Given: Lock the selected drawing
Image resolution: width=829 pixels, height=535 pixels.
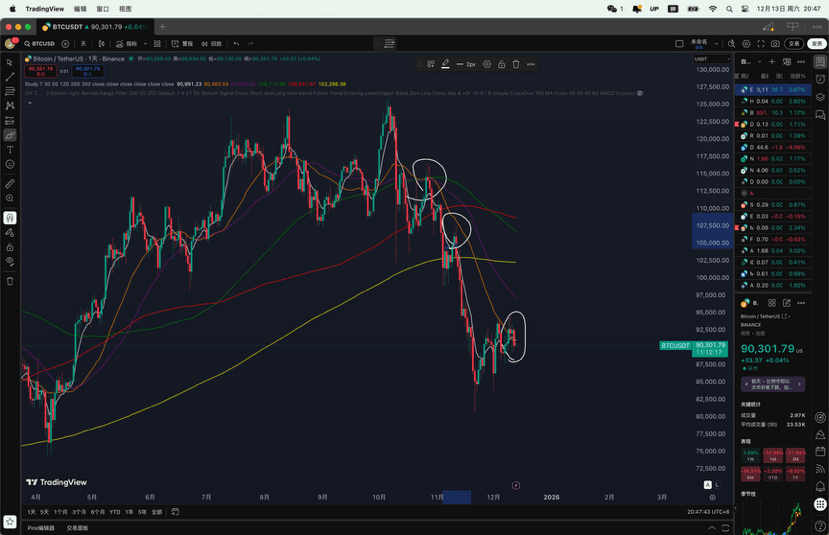Looking at the screenshot, I should (x=501, y=64).
